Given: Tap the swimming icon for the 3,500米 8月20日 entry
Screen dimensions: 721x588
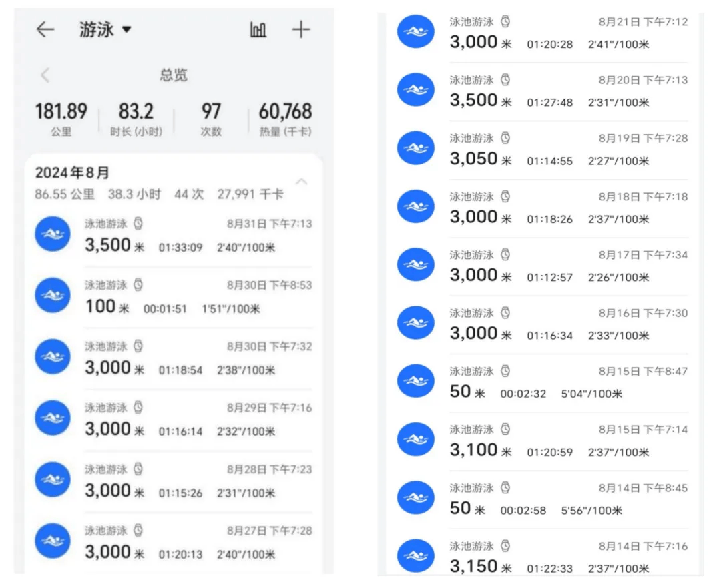Looking at the screenshot, I should [415, 89].
